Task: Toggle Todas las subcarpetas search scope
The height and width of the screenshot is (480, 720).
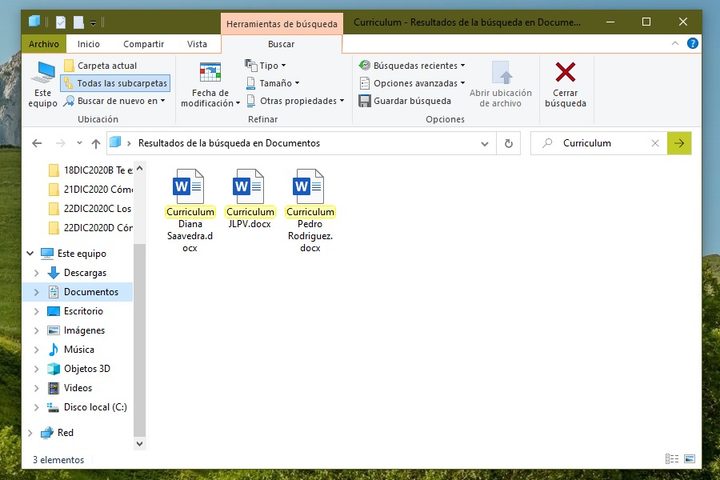Action: pyautogui.click(x=115, y=83)
